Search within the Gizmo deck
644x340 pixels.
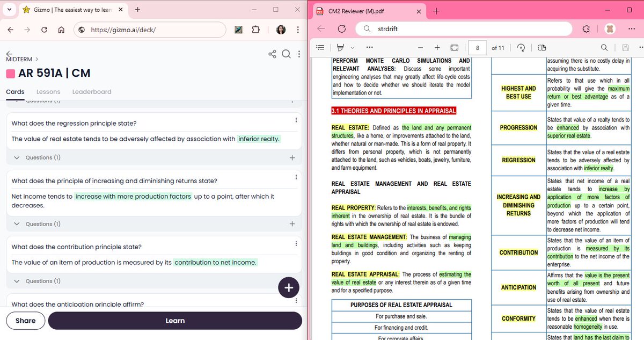click(286, 54)
